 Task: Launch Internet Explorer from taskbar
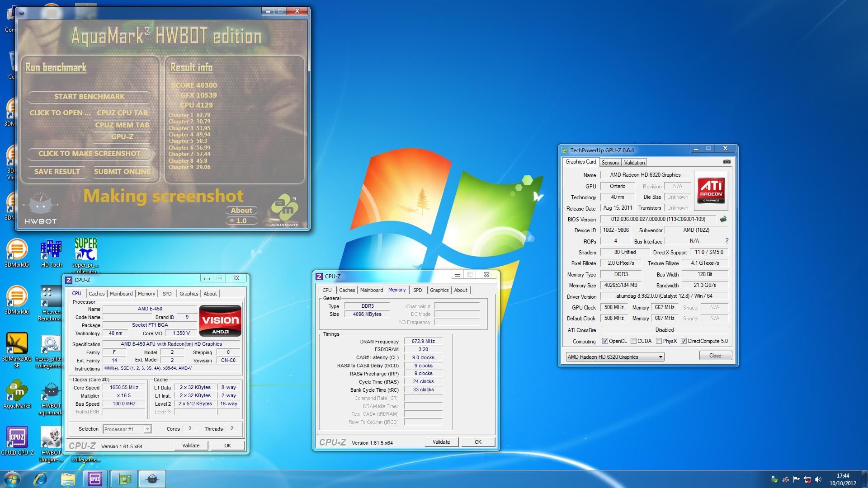[x=41, y=479]
